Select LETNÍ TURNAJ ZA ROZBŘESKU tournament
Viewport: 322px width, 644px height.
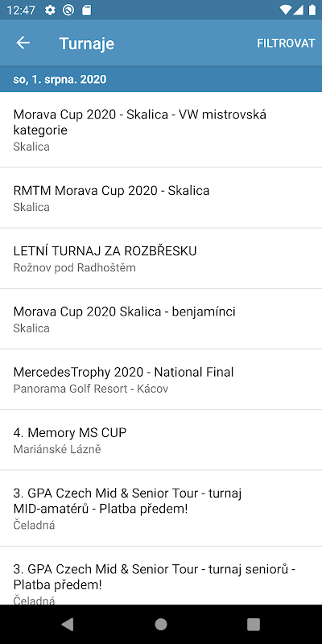click(161, 258)
